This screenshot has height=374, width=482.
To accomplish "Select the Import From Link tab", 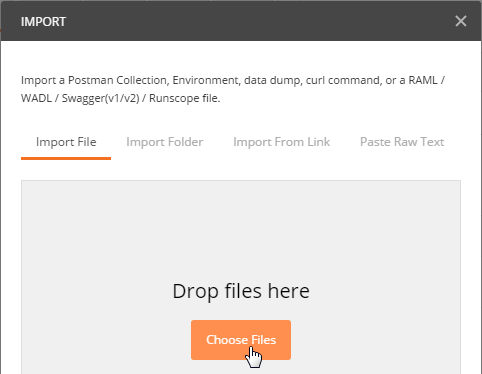I will (281, 142).
